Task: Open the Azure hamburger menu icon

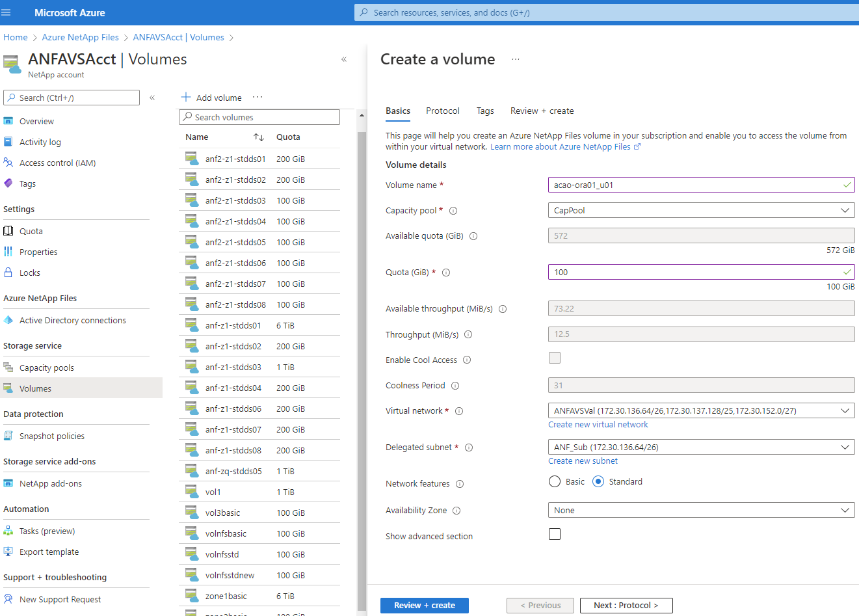Action: 7,12
